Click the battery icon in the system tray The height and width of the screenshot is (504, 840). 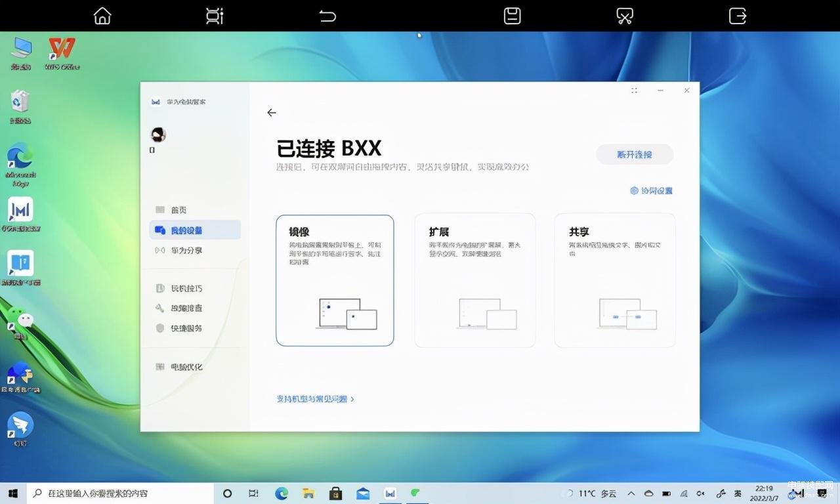point(667,493)
